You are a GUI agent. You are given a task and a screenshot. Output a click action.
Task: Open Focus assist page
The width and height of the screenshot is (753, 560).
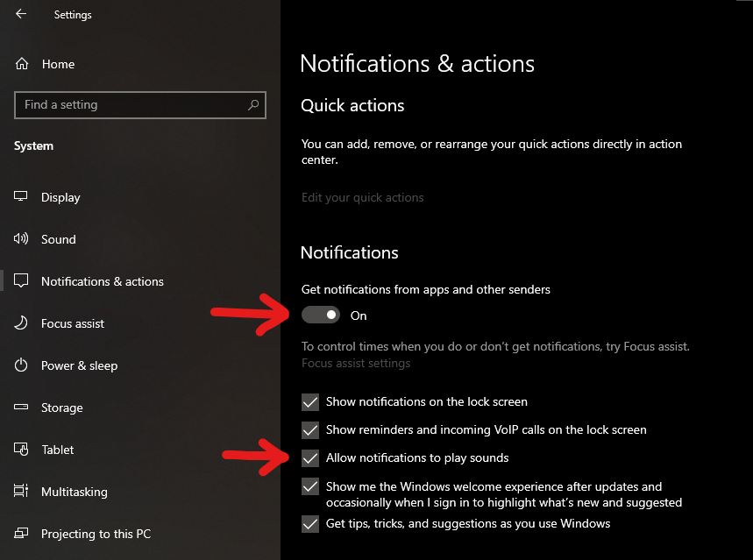pyautogui.click(x=73, y=323)
